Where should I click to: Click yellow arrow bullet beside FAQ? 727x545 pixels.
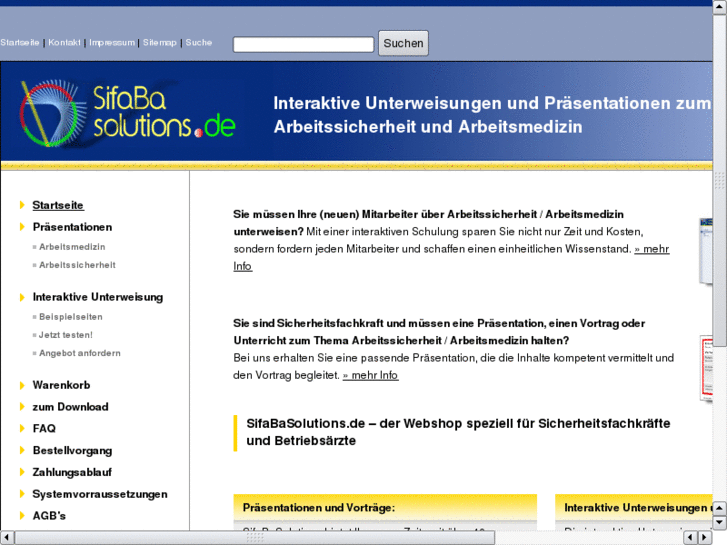[x=22, y=428]
